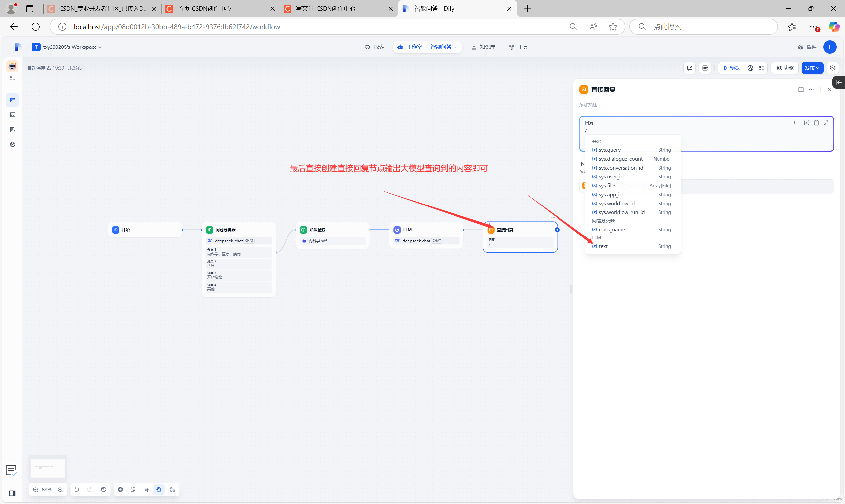This screenshot has width=845, height=504.
Task: Click the 预览 preview button
Action: click(731, 68)
